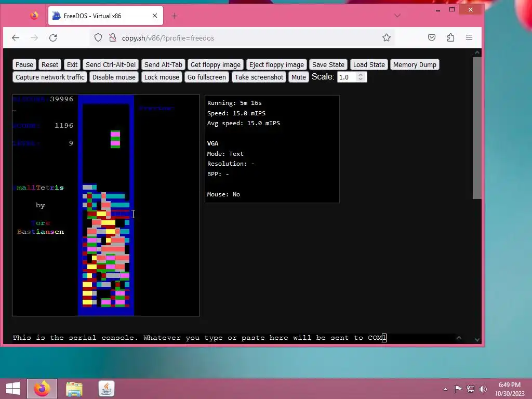Click the 'Mode: Text' VGA entry

(x=225, y=154)
